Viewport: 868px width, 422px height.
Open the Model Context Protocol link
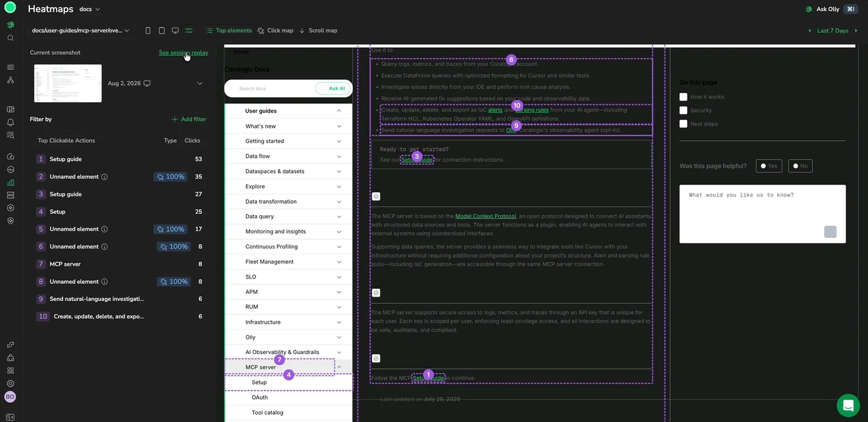pos(486,216)
